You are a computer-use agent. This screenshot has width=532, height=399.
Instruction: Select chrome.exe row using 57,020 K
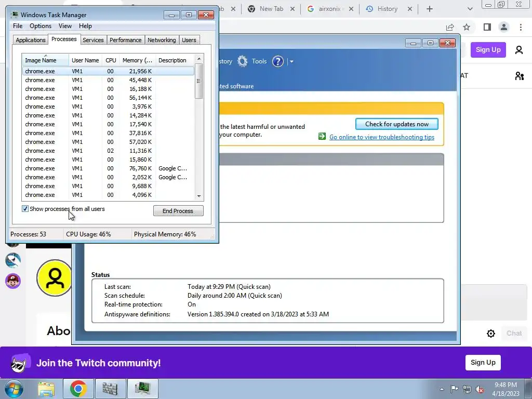108,142
